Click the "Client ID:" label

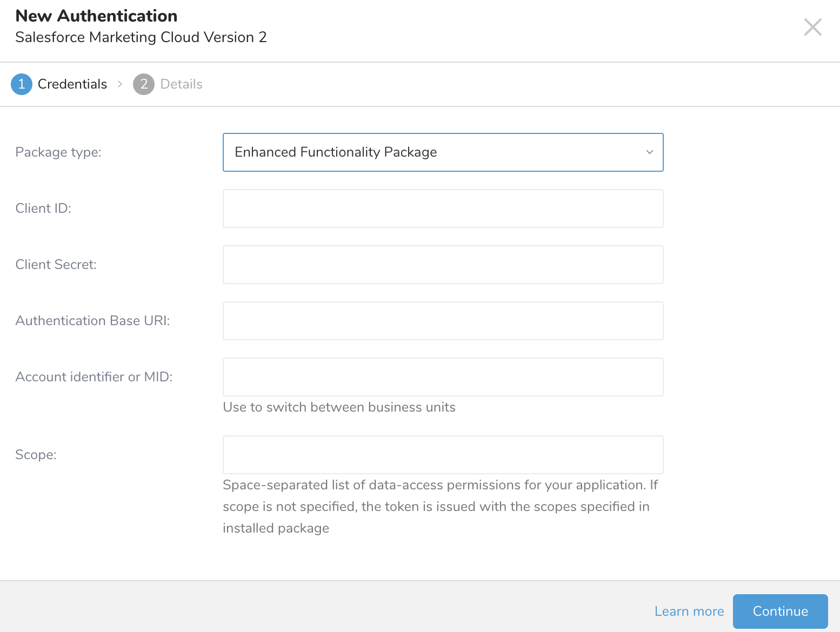43,209
